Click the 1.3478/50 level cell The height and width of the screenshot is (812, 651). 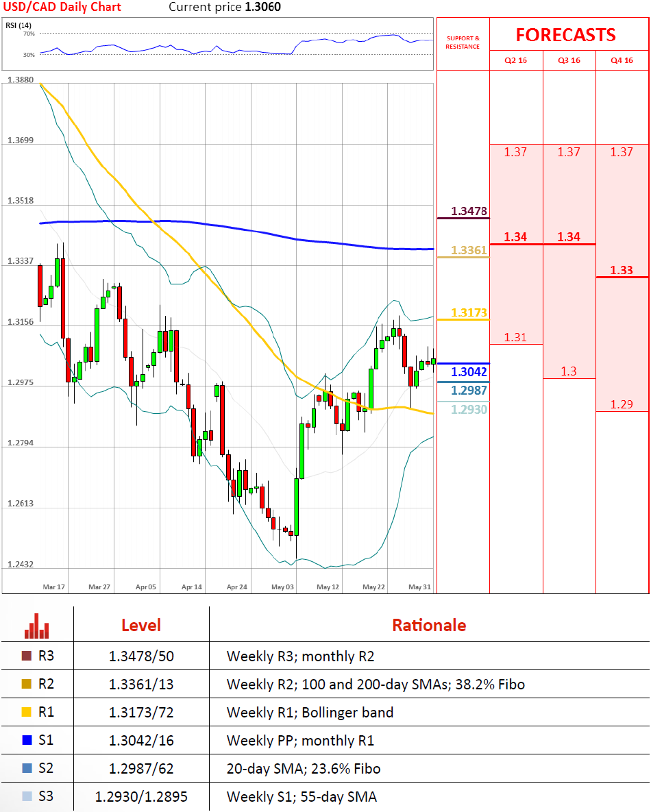[x=141, y=656]
